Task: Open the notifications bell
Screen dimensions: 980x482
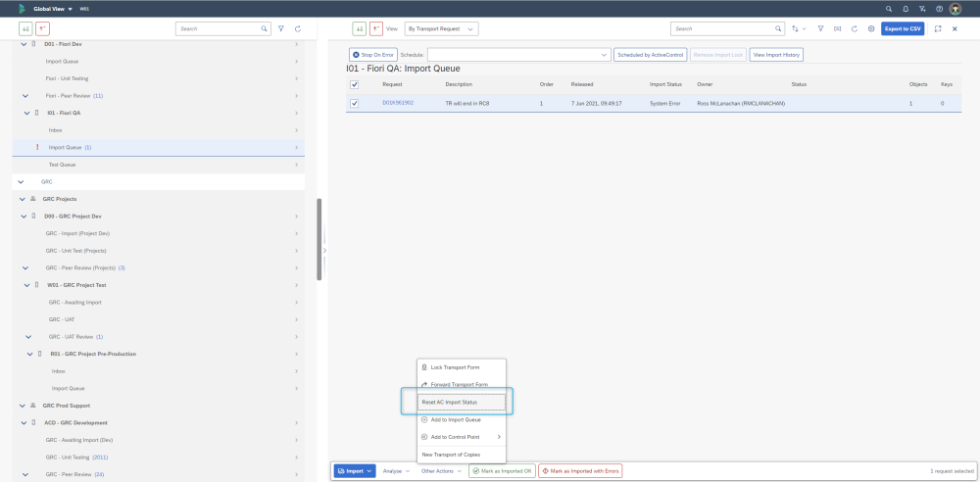Action: 906,9
